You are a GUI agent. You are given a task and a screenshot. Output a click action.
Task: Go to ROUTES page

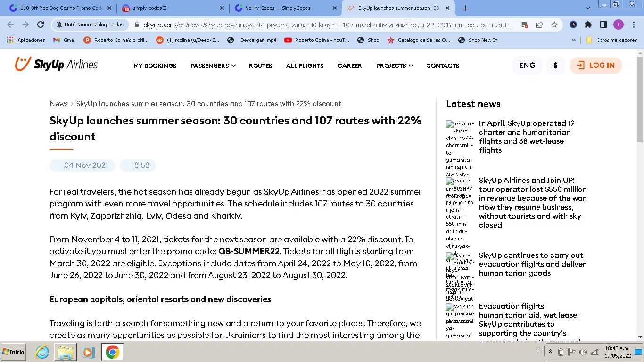[260, 66]
